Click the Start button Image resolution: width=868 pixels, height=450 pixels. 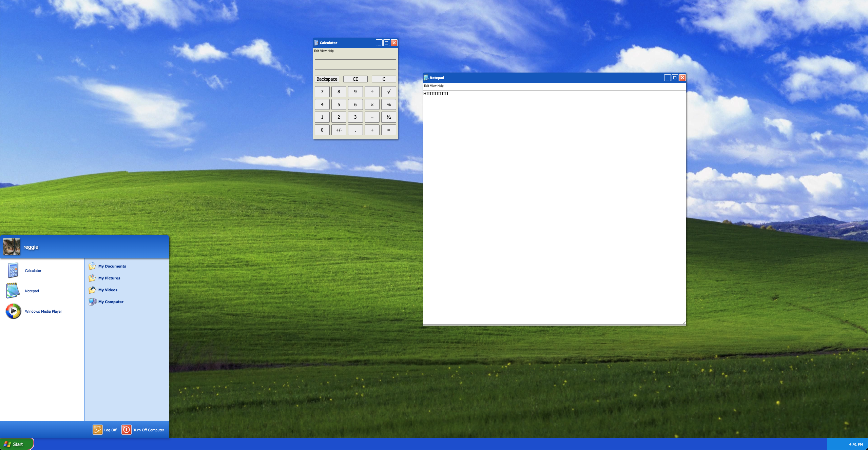coord(17,444)
